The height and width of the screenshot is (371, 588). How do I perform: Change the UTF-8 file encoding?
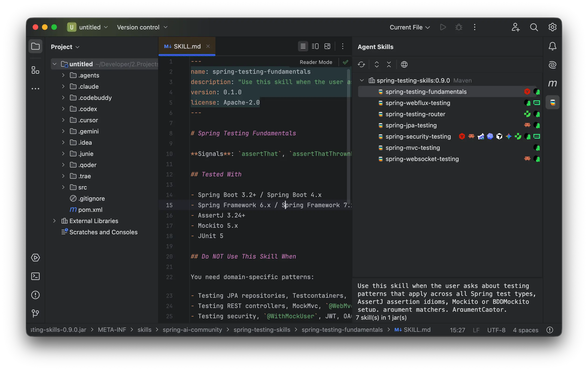pos(496,330)
